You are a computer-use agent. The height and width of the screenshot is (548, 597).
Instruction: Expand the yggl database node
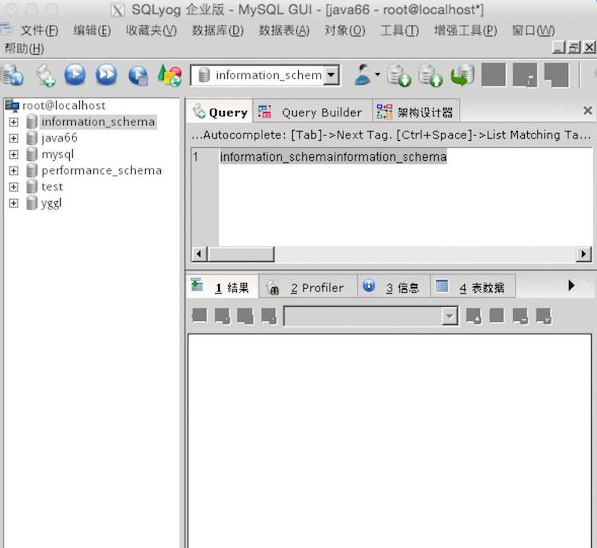tap(13, 203)
